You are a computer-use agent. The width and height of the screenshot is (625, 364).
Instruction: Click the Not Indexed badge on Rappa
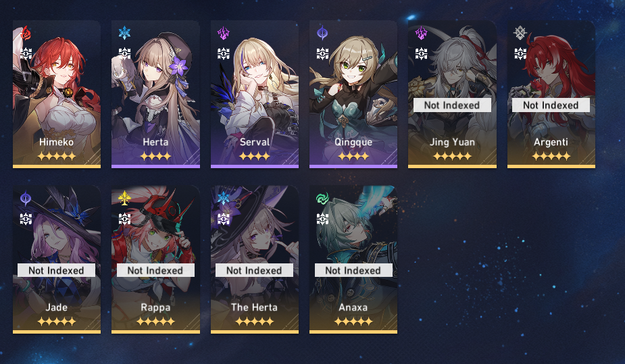click(x=155, y=270)
